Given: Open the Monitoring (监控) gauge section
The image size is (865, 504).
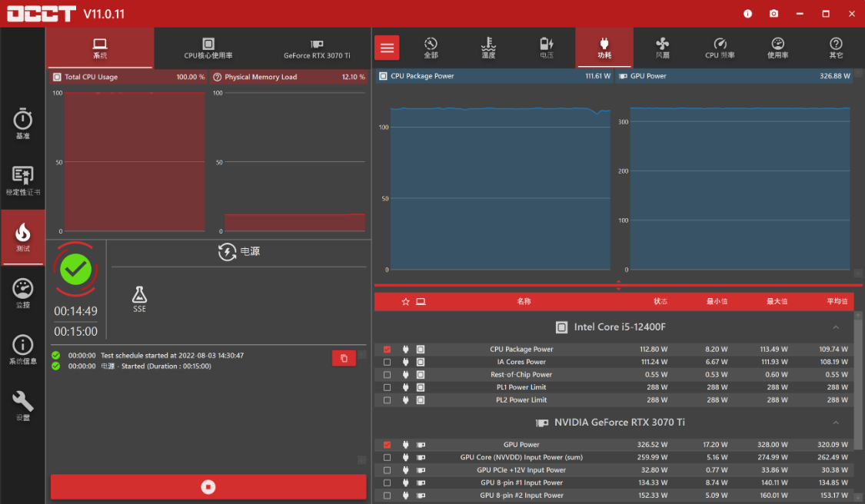Looking at the screenshot, I should coord(22,293).
